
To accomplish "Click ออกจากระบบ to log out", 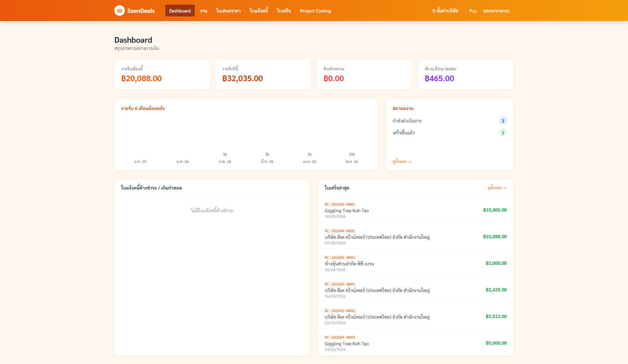I will (x=496, y=11).
